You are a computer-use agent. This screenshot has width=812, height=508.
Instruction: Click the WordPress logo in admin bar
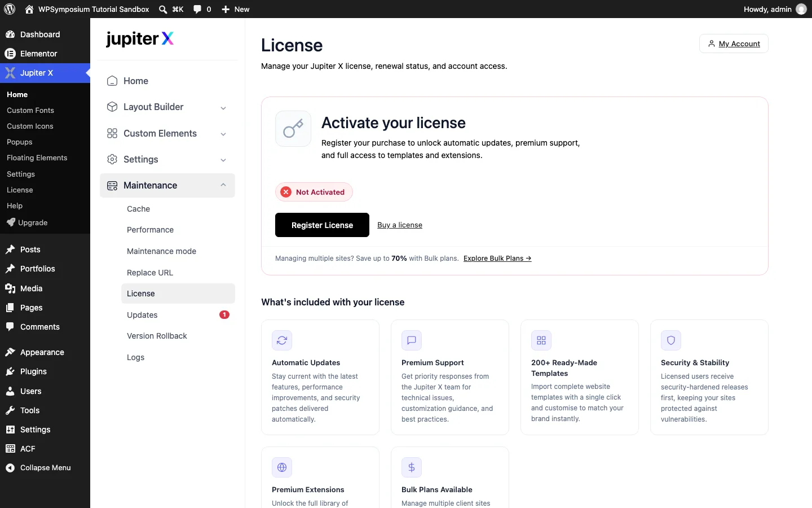(10, 9)
